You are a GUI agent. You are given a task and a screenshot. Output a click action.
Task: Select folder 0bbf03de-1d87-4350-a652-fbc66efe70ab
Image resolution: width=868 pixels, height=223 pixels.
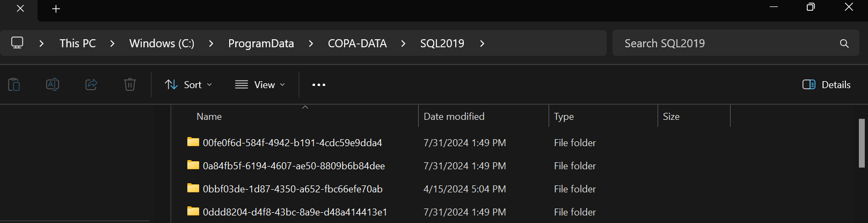click(x=293, y=189)
